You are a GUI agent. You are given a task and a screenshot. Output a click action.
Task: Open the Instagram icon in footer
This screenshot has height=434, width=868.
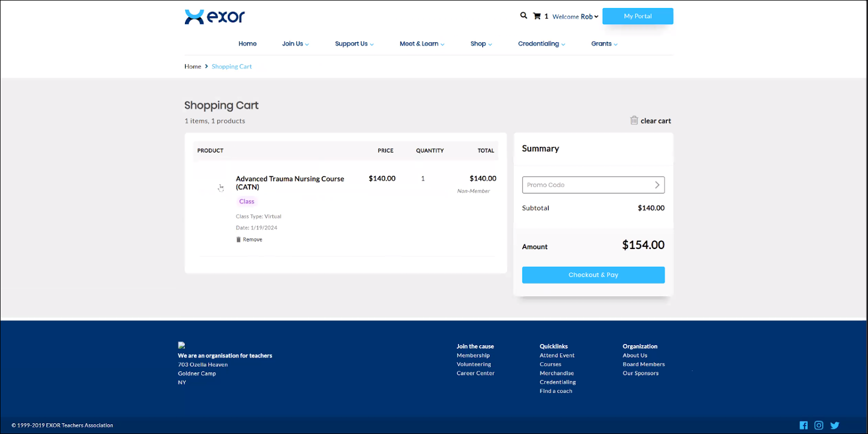click(819, 425)
